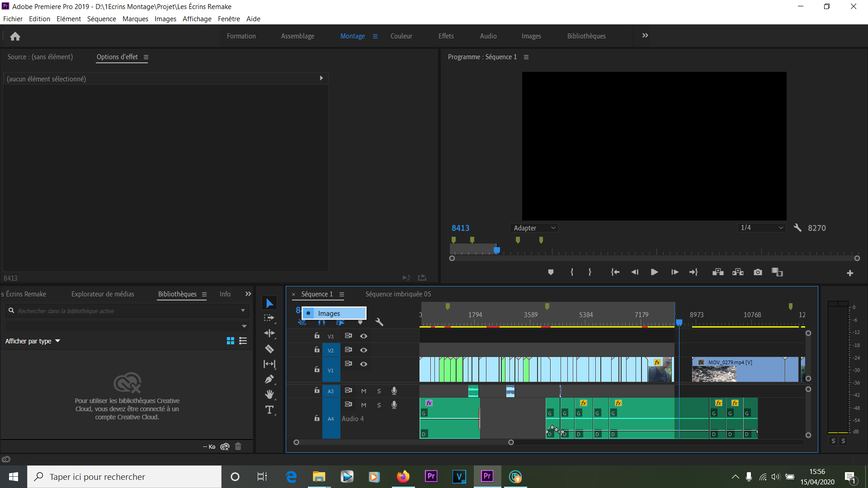This screenshot has width=868, height=488.
Task: Click the Export Frame camera icon
Action: click(758, 272)
